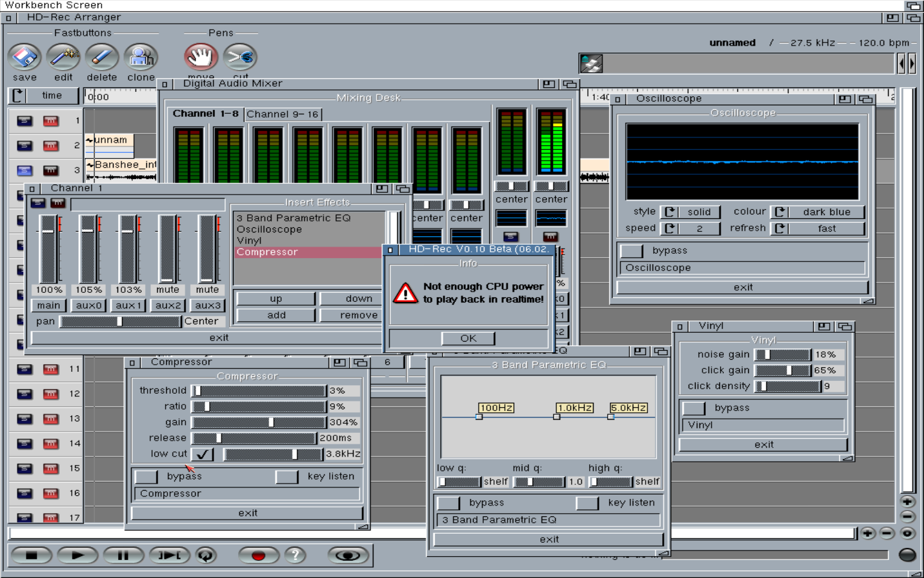This screenshot has width=924, height=578.
Task: Stop playback with the square stop button
Action: click(31, 556)
